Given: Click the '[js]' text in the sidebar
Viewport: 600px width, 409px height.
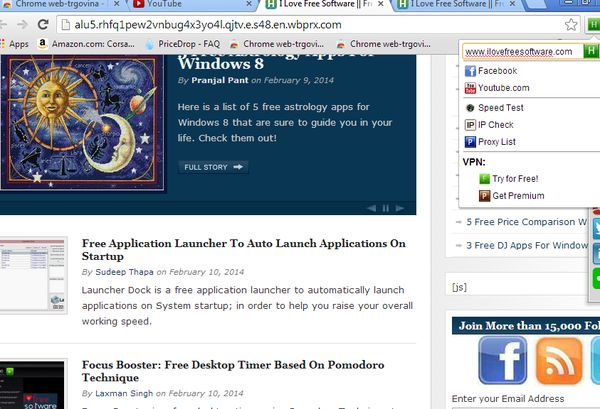Looking at the screenshot, I should tap(459, 287).
